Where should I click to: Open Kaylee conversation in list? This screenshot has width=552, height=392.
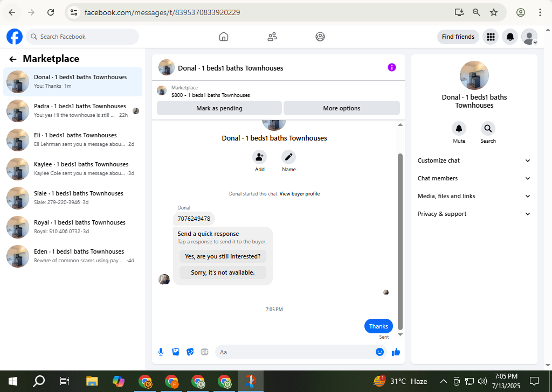73,169
